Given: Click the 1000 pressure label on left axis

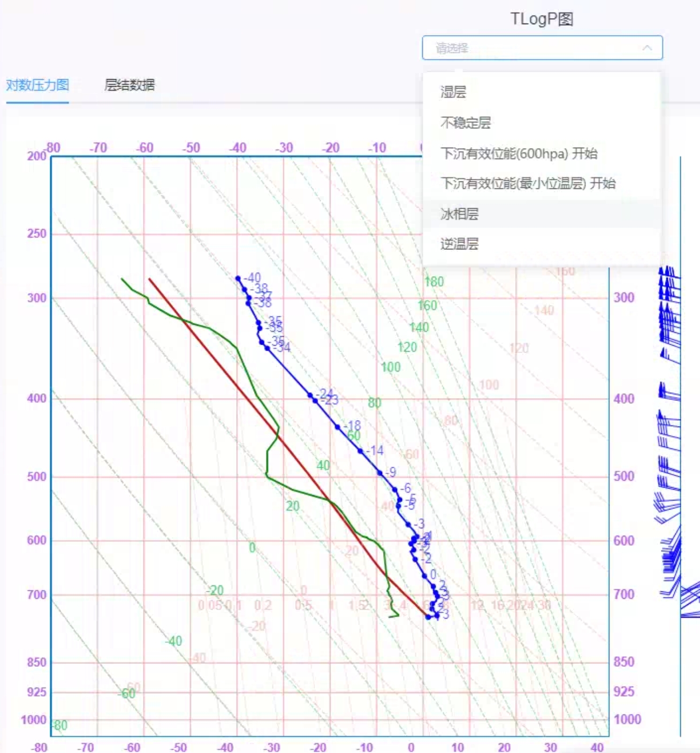Looking at the screenshot, I should [x=34, y=720].
